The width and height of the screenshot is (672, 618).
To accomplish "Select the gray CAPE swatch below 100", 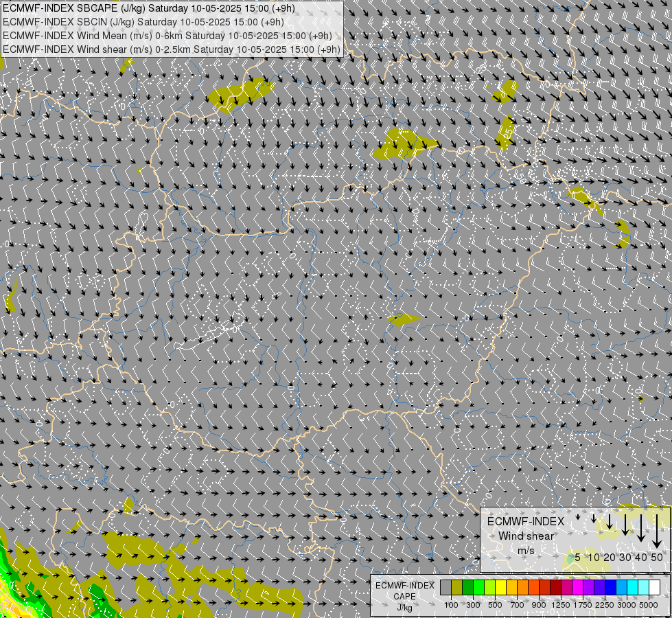I will coord(446,588).
